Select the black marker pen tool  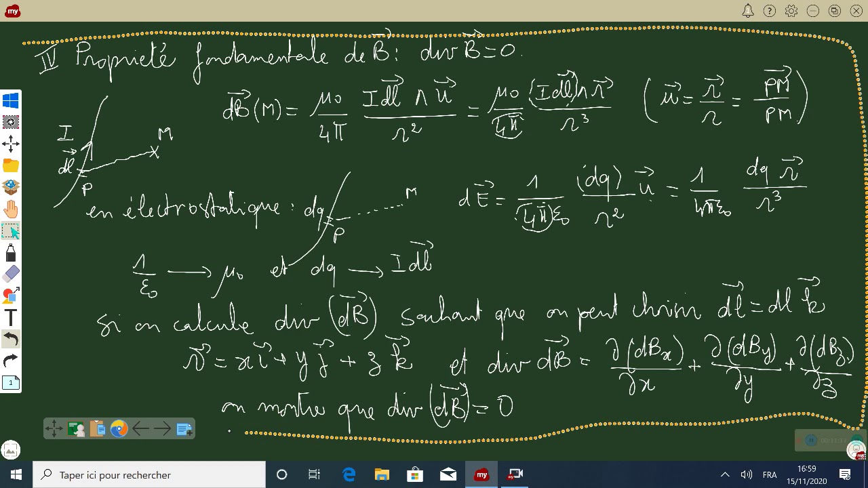(x=11, y=252)
